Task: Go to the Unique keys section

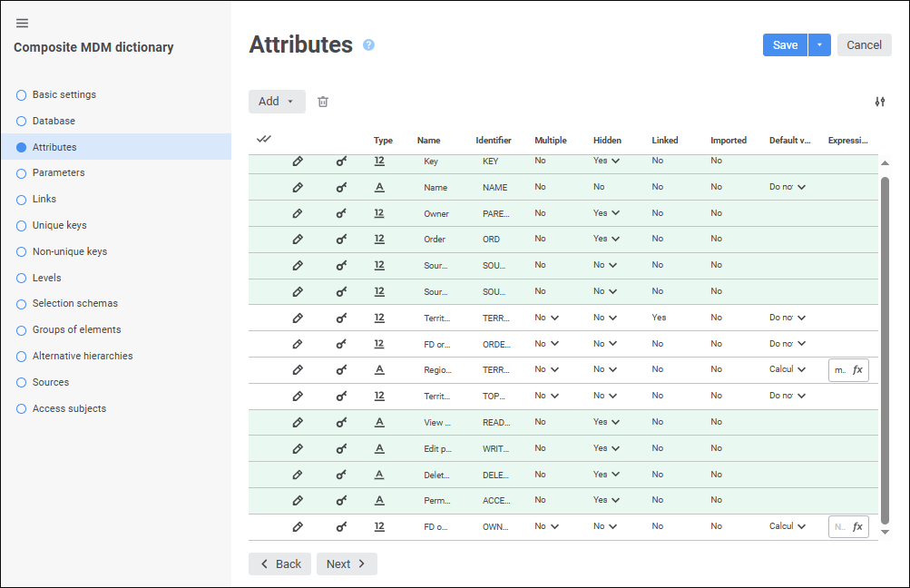Action: tap(59, 225)
